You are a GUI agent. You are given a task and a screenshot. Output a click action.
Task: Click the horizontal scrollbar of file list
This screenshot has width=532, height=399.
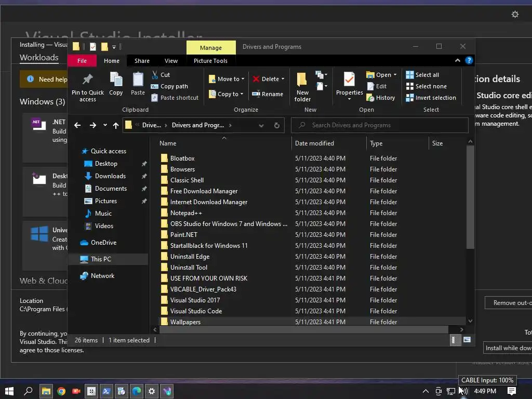click(303, 329)
